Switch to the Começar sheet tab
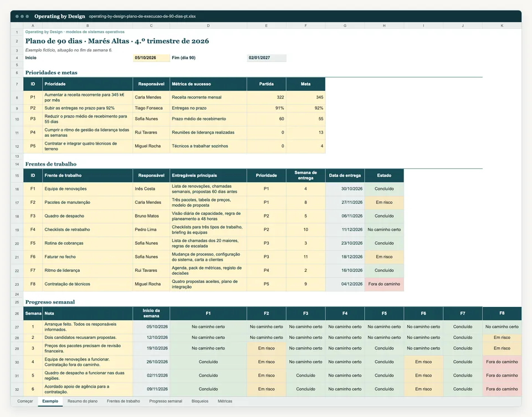Image resolution: width=532 pixels, height=417 pixels. pyautogui.click(x=25, y=401)
